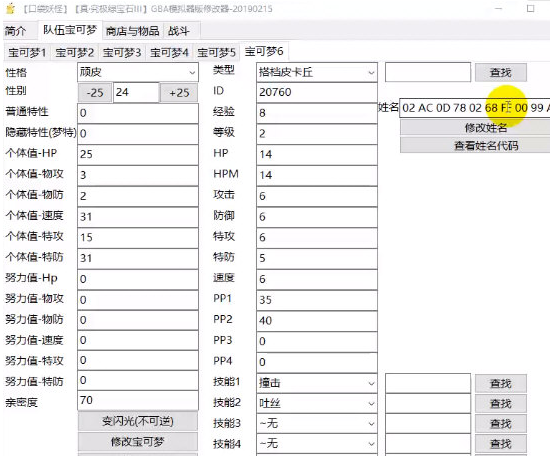Click the 攻击 stat field

317,196
